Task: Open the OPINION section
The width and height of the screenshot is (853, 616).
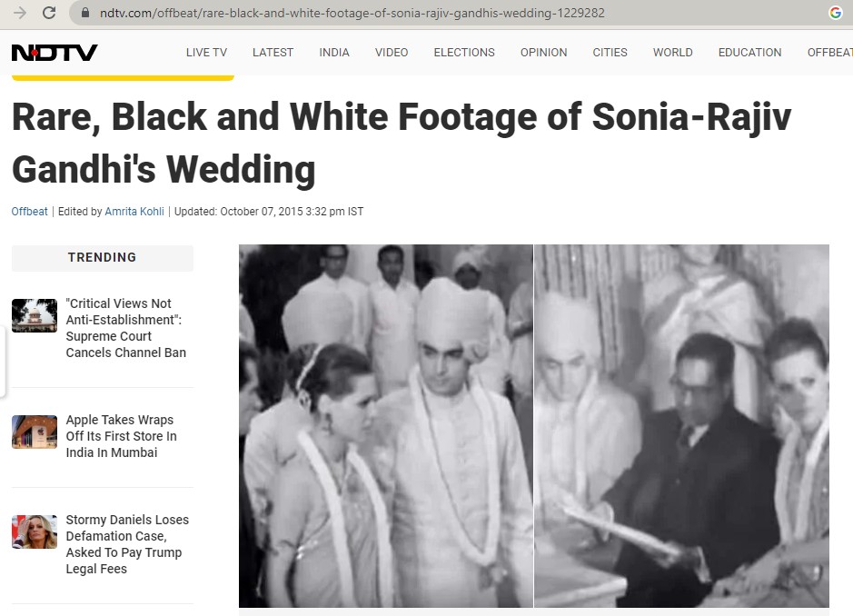Action: (543, 52)
